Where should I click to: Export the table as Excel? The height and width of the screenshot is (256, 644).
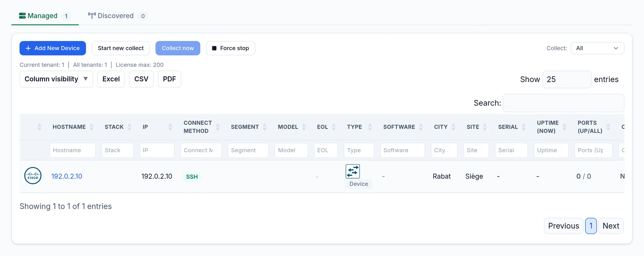[111, 79]
